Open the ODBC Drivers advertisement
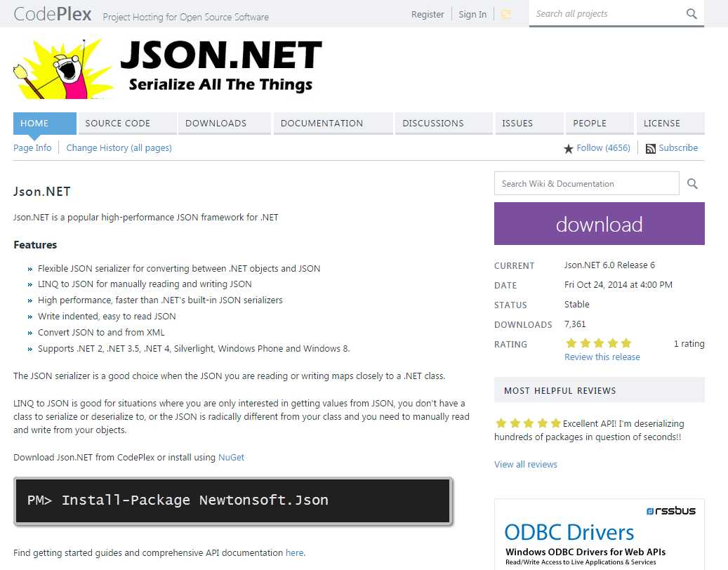 [x=600, y=535]
